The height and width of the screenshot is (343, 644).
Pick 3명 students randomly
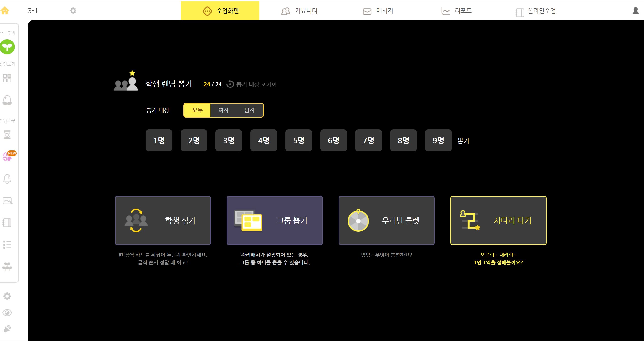coord(229,140)
